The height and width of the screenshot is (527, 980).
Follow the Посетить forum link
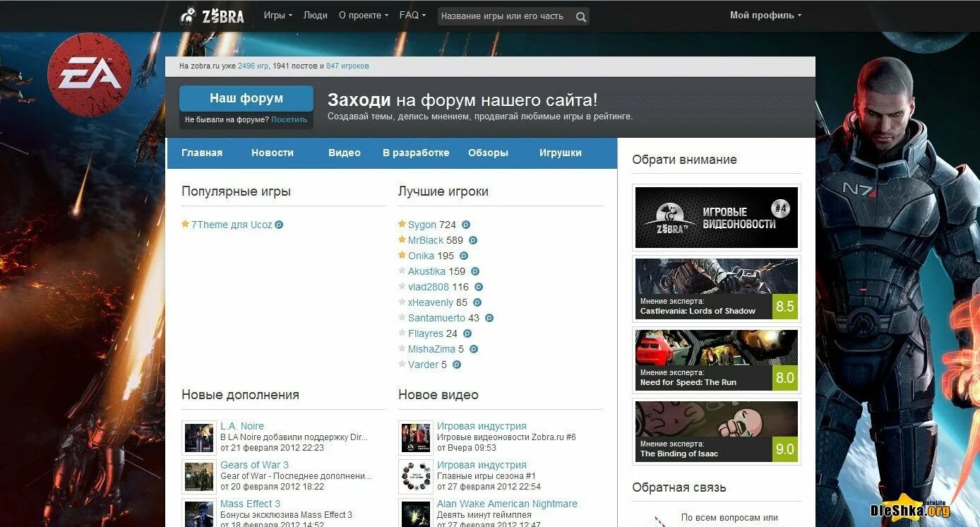click(x=289, y=119)
